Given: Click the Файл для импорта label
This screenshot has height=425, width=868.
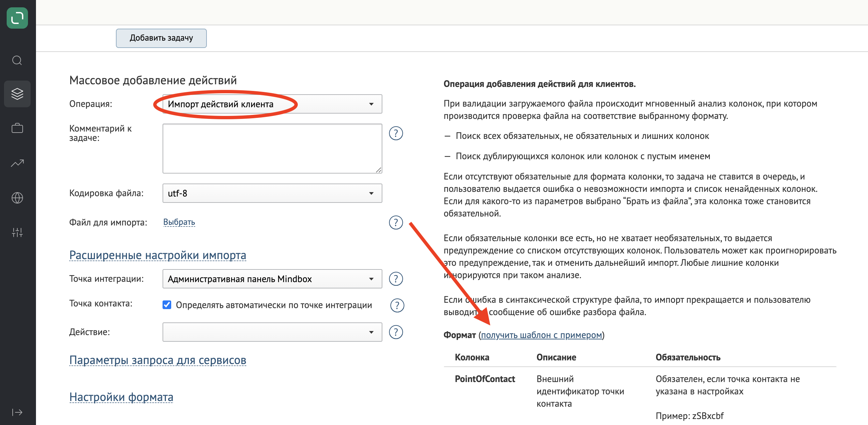Looking at the screenshot, I should 108,222.
